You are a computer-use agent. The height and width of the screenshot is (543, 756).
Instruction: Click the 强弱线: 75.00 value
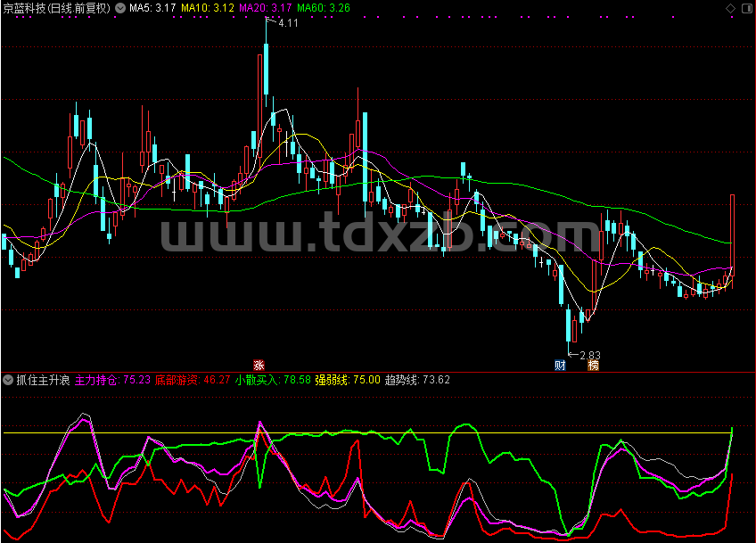click(348, 380)
